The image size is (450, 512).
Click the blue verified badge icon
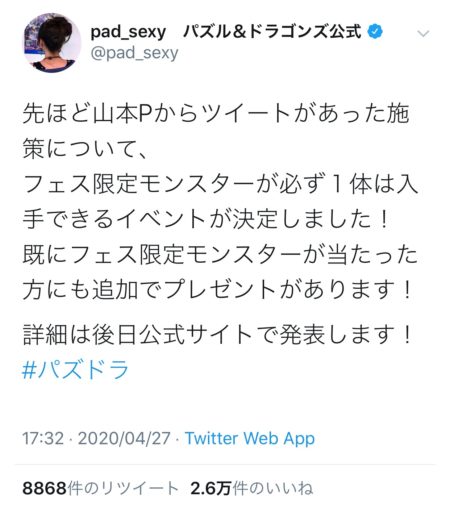pyautogui.click(x=375, y=32)
